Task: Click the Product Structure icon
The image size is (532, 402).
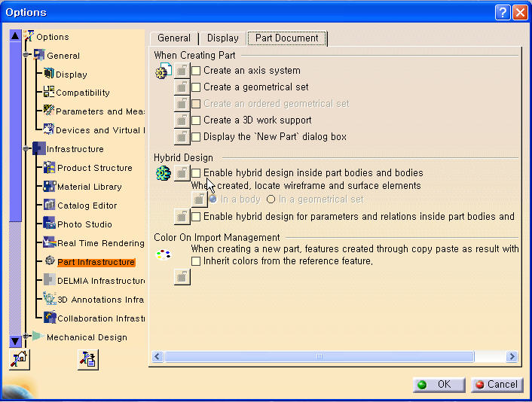Action: 50,167
